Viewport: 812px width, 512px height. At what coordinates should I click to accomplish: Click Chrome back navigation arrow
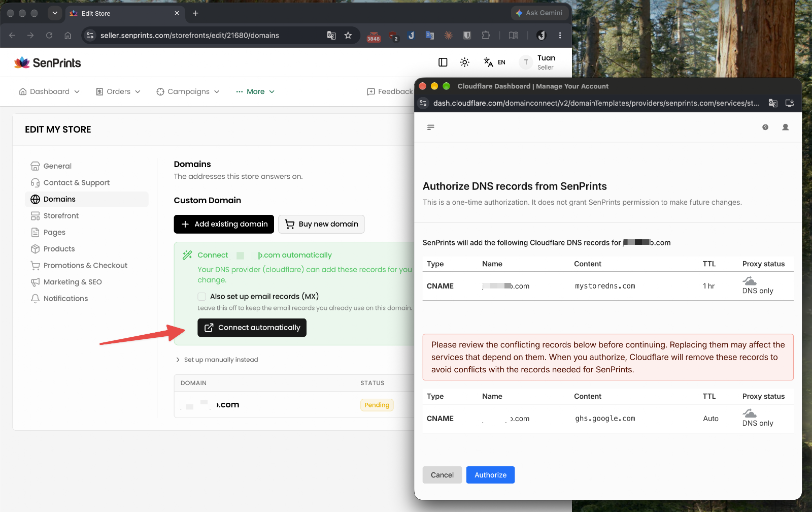pos(12,36)
